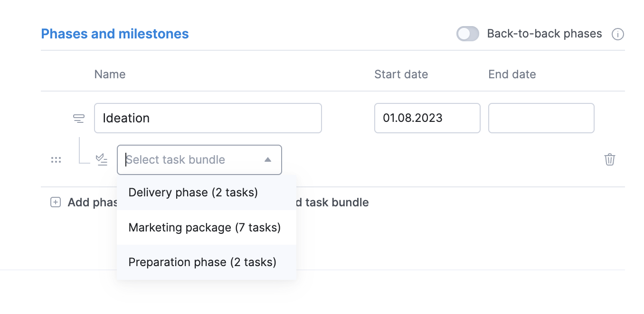Click the info icon beside Back-to-back phases
Image resolution: width=644 pixels, height=314 pixels.
tap(617, 34)
